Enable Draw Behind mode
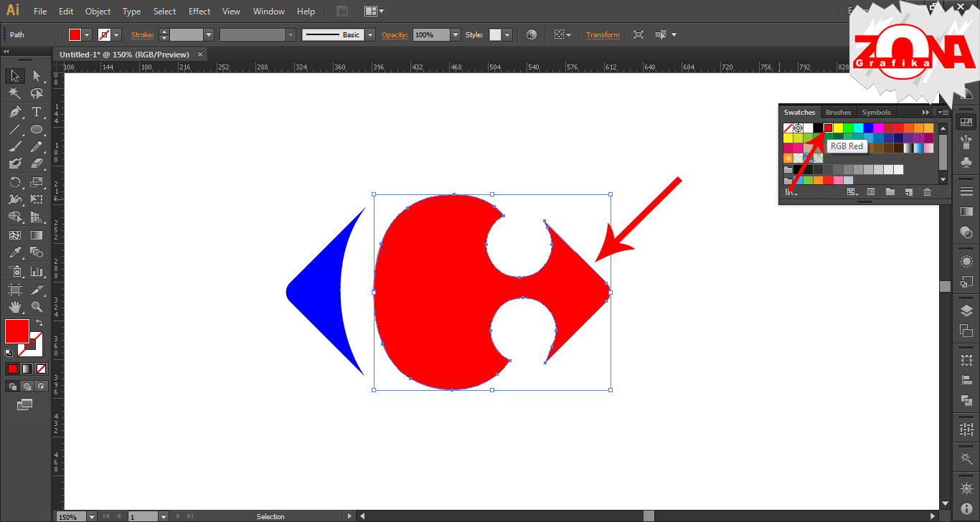 pos(27,386)
